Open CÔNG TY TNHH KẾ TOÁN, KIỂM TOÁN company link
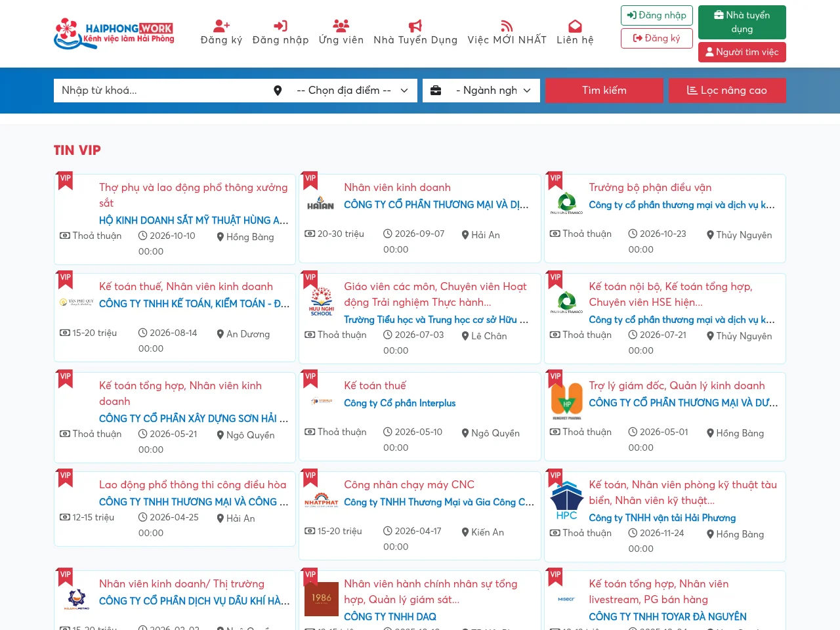Image resolution: width=840 pixels, height=630 pixels. (x=194, y=304)
